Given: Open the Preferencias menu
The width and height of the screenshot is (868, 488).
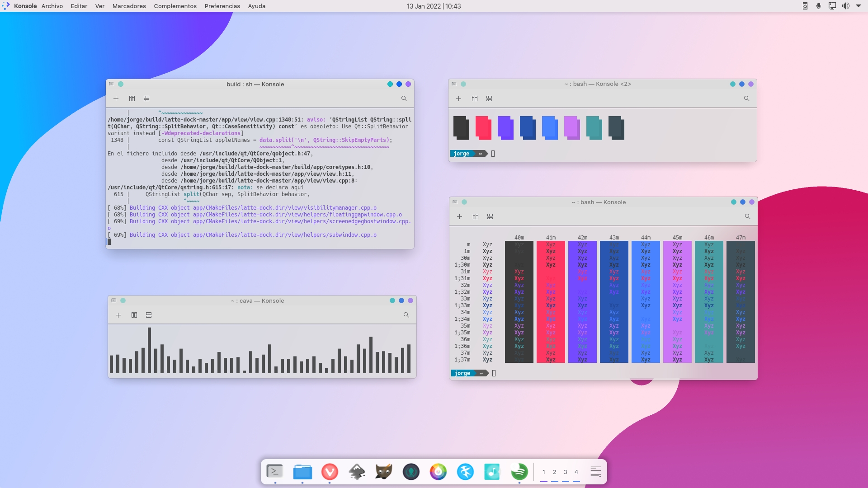Looking at the screenshot, I should [222, 6].
